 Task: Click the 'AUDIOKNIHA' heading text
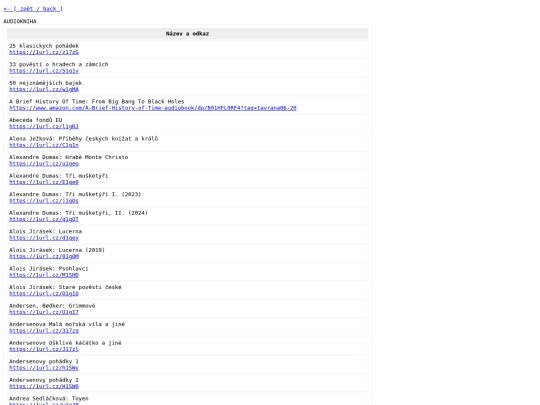tap(20, 21)
